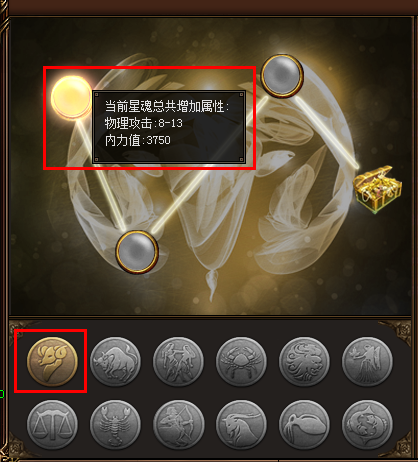
Task: Open the Capricorn goat medallion
Action: pos(241,425)
